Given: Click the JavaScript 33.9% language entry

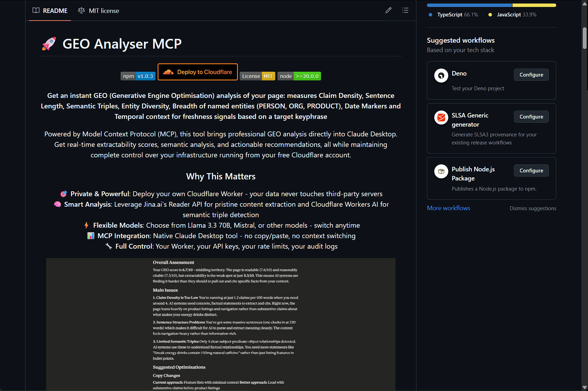Looking at the screenshot, I should (513, 15).
